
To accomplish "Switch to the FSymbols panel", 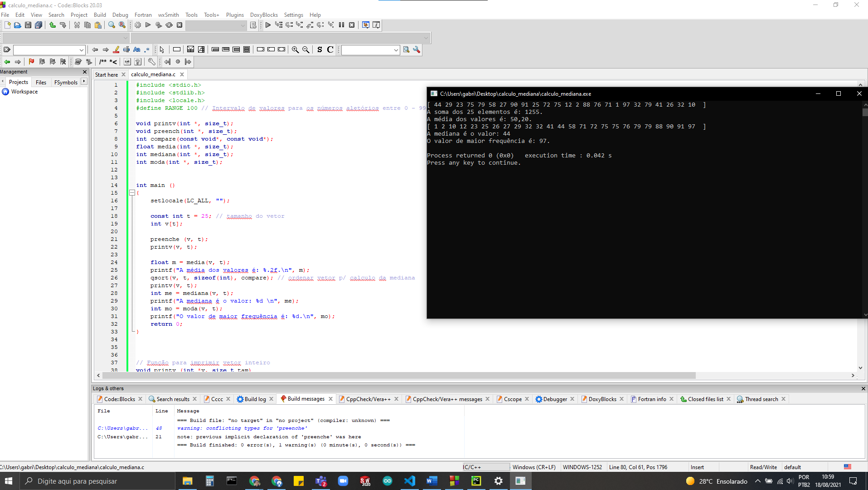I will [x=65, y=82].
